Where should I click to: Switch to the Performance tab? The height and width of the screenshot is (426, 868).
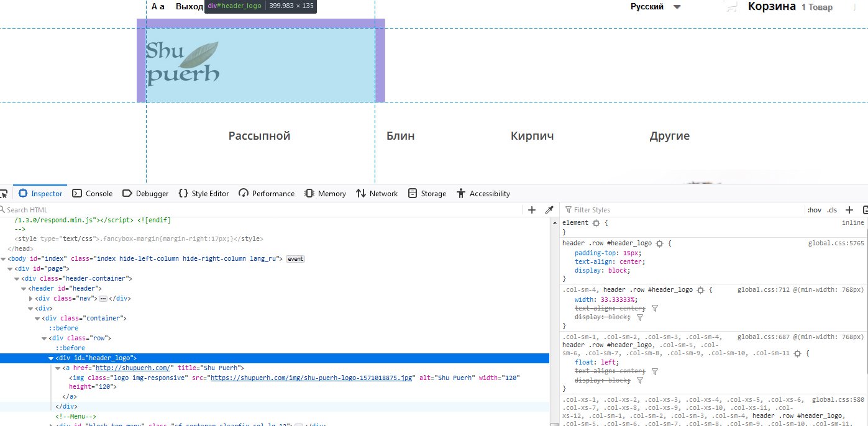point(267,193)
